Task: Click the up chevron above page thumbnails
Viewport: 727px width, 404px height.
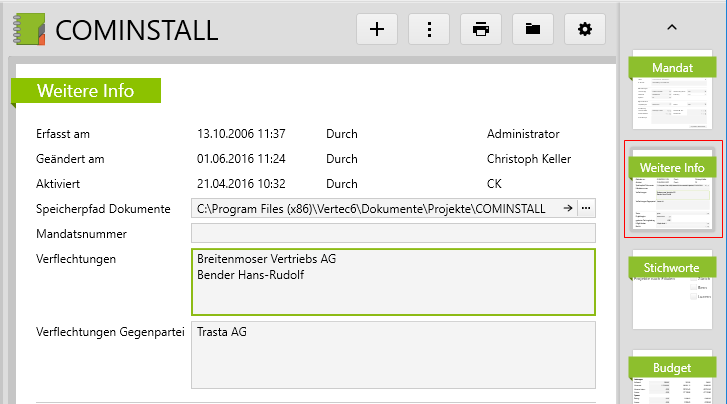Action: (672, 27)
